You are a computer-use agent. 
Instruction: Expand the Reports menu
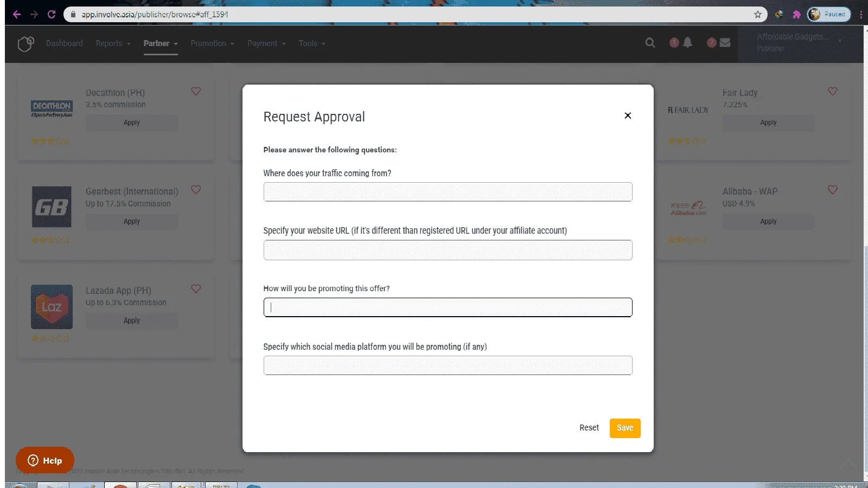(113, 43)
